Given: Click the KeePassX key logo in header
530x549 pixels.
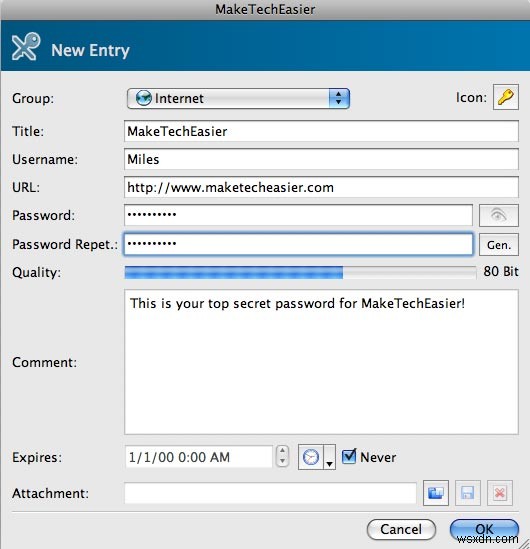Looking at the screenshot, I should click(x=26, y=47).
